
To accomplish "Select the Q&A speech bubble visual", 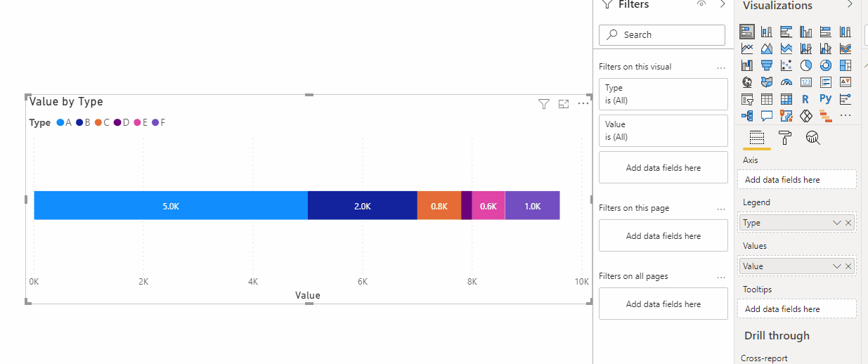I will 767,116.
